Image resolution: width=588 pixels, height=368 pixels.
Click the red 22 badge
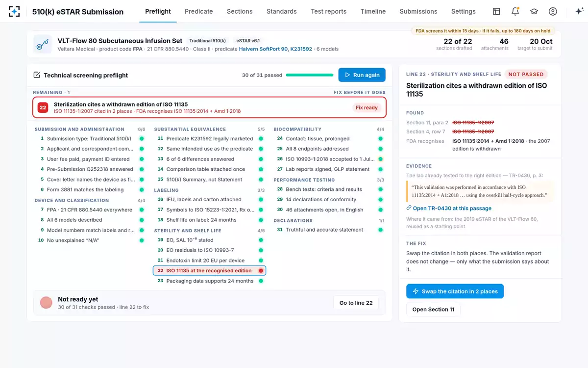click(43, 107)
